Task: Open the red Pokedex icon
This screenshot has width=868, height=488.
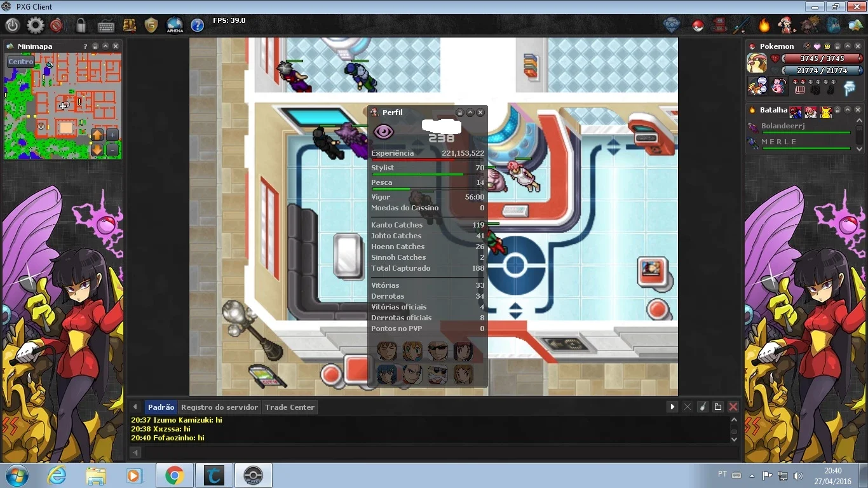Action: pos(719,25)
